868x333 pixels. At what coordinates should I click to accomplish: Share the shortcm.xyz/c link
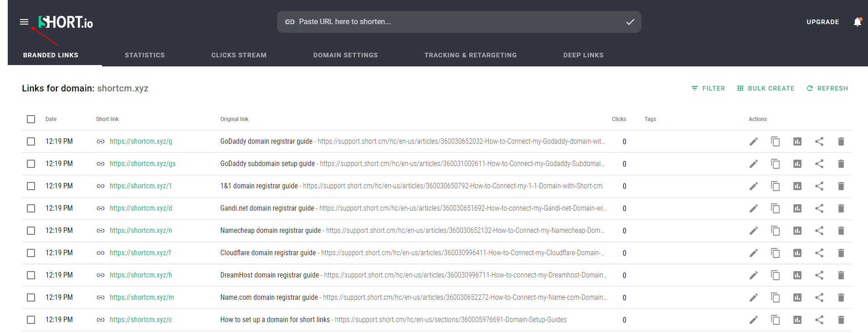819,320
